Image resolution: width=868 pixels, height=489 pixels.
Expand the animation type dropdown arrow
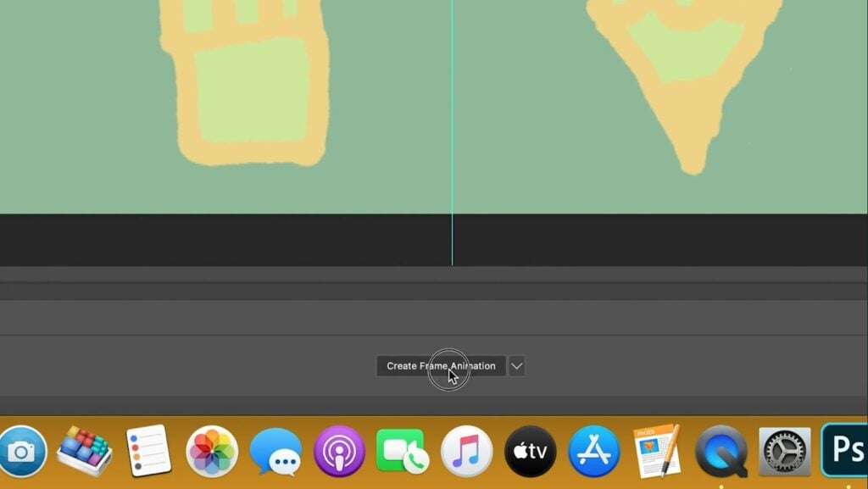coord(516,366)
